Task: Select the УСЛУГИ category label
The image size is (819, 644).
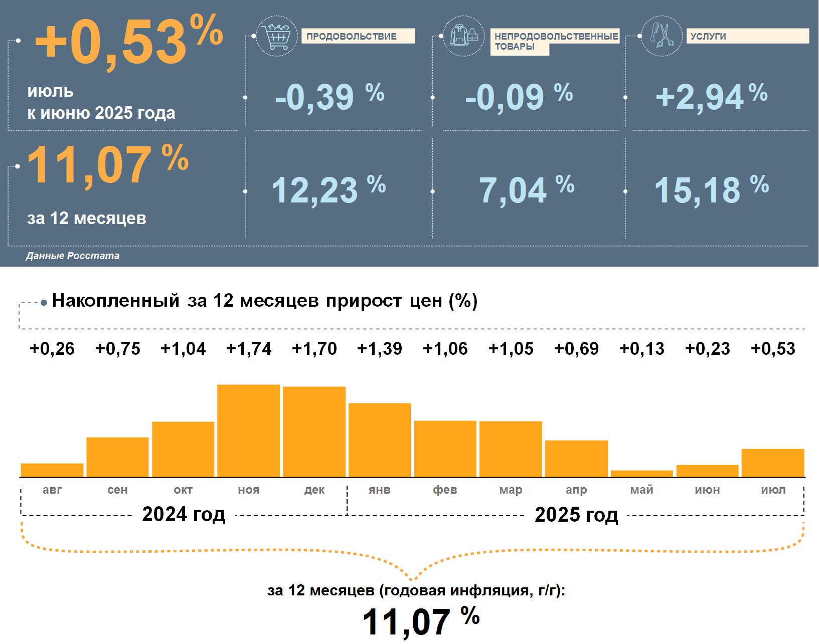Action: (x=747, y=36)
